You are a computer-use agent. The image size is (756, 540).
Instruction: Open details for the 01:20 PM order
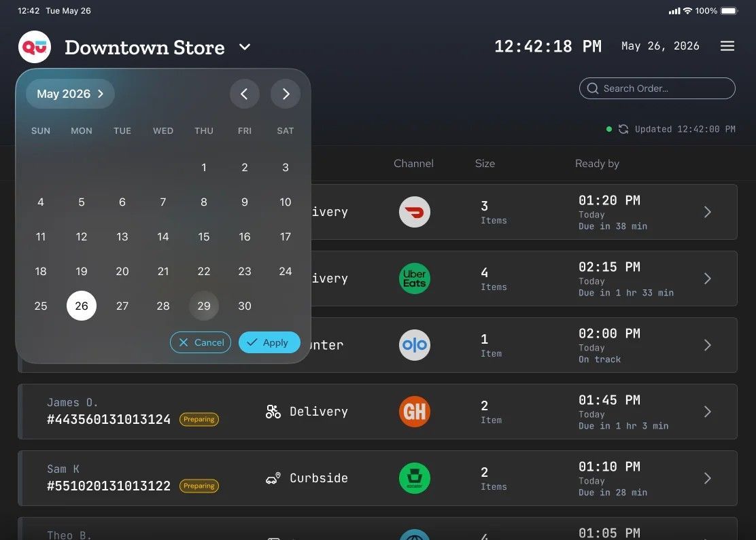[707, 212]
